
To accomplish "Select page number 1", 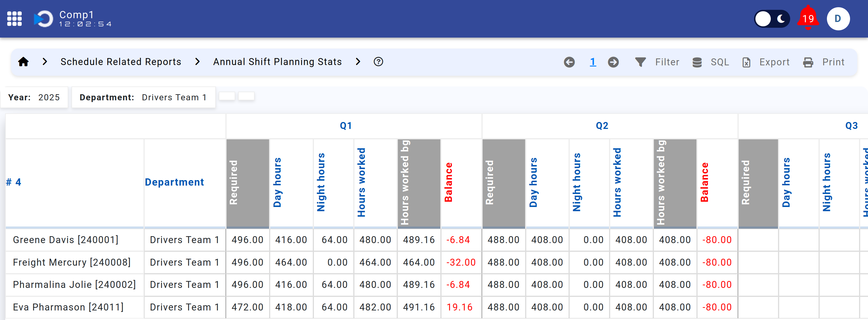I will 593,62.
